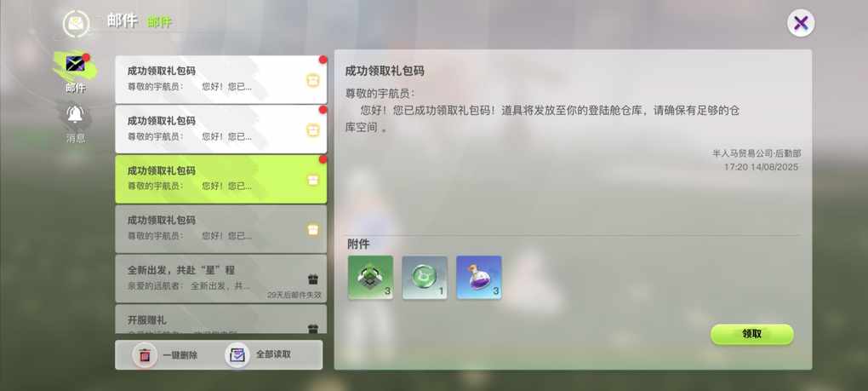Select green cube attachment item
The image size is (868, 391).
(x=370, y=278)
